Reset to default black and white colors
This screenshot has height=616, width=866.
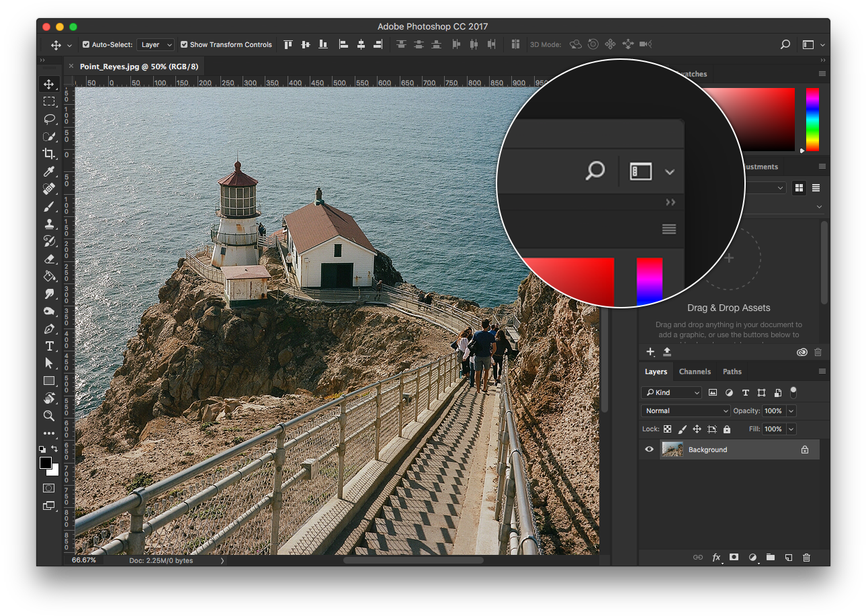tap(42, 449)
